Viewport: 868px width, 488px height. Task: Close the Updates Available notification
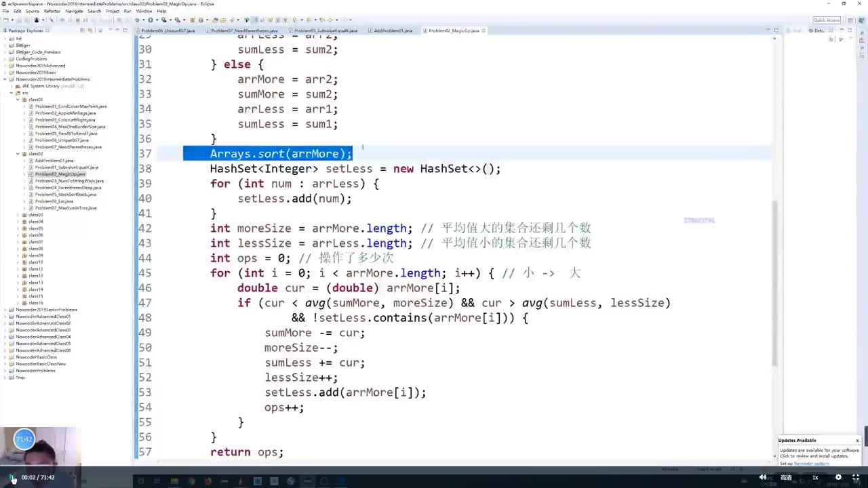coord(857,441)
